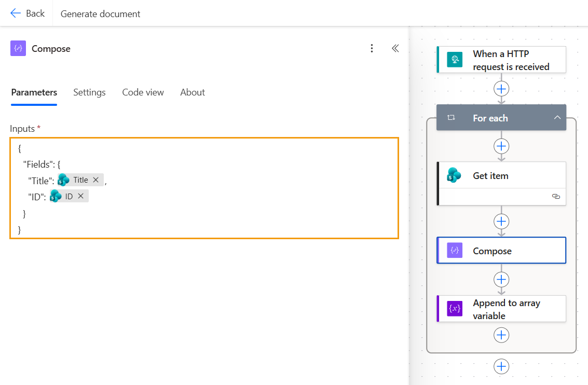Insert a new action below Compose

pos(501,279)
